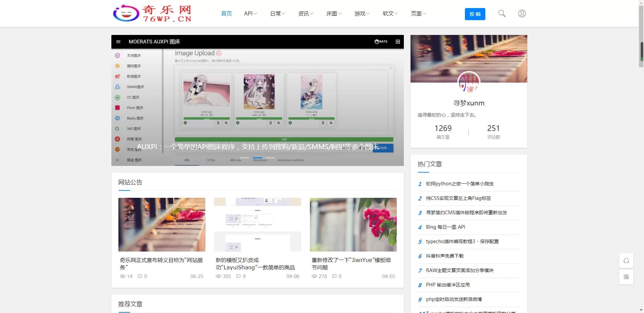Image resolution: width=644 pixels, height=313 pixels.
Task: Open the QR code icon on right edge
Action: pyautogui.click(x=626, y=277)
